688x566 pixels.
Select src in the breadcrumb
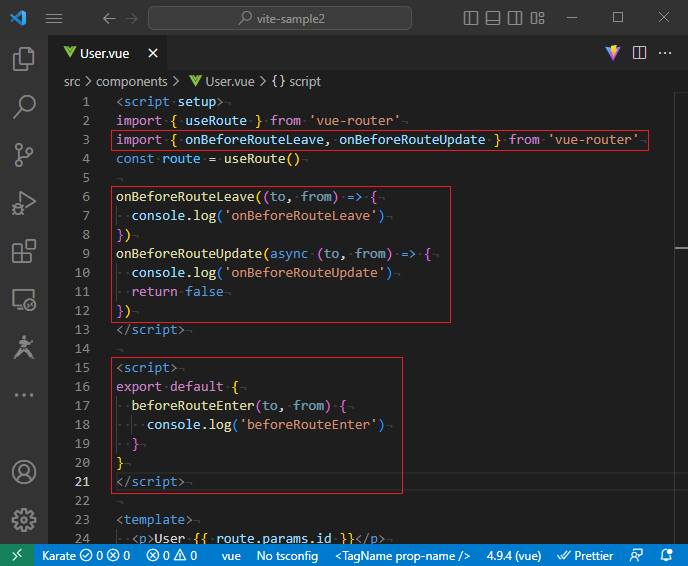pyautogui.click(x=72, y=82)
